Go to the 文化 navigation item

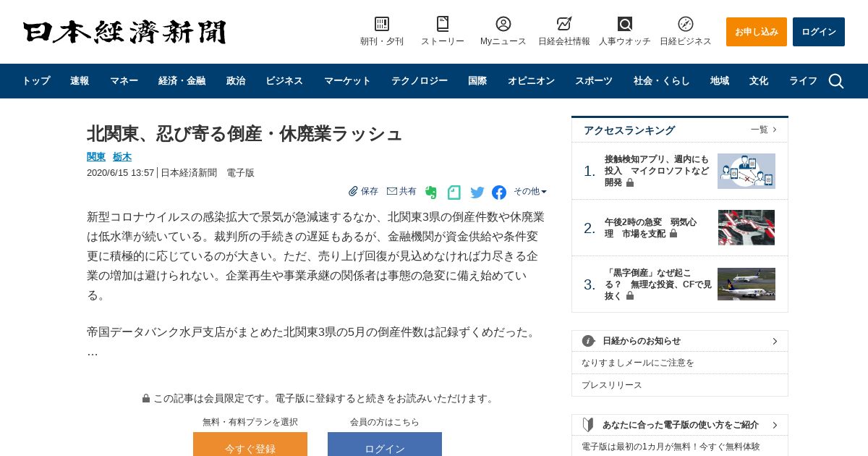coord(759,81)
